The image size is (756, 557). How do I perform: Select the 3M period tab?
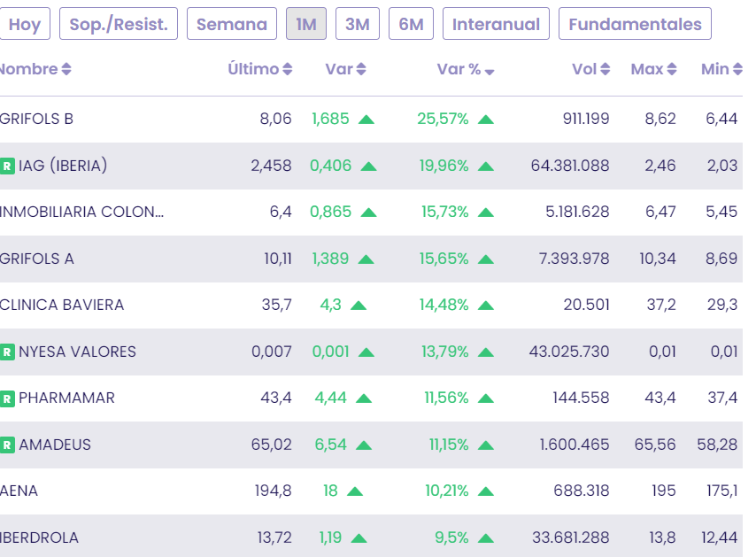click(357, 24)
